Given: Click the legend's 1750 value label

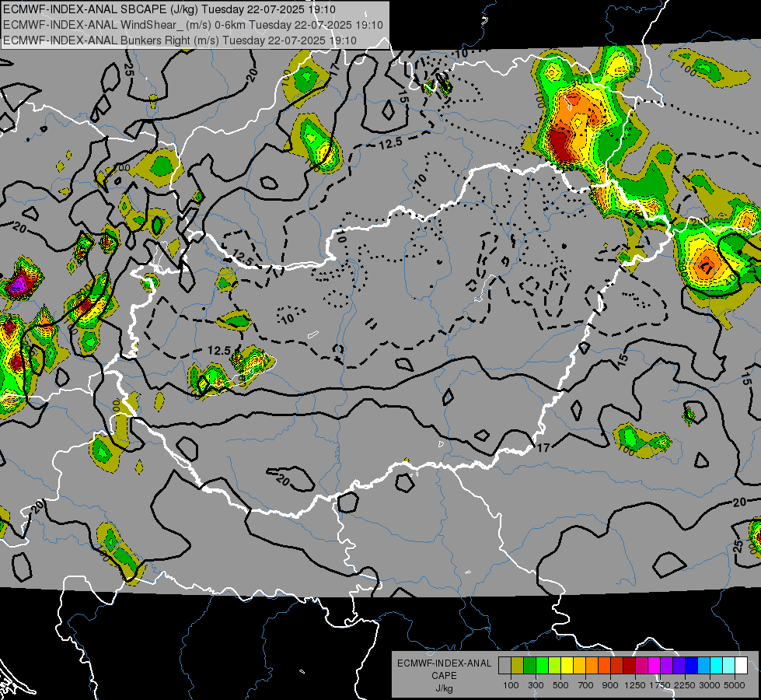Looking at the screenshot, I should click(660, 685).
